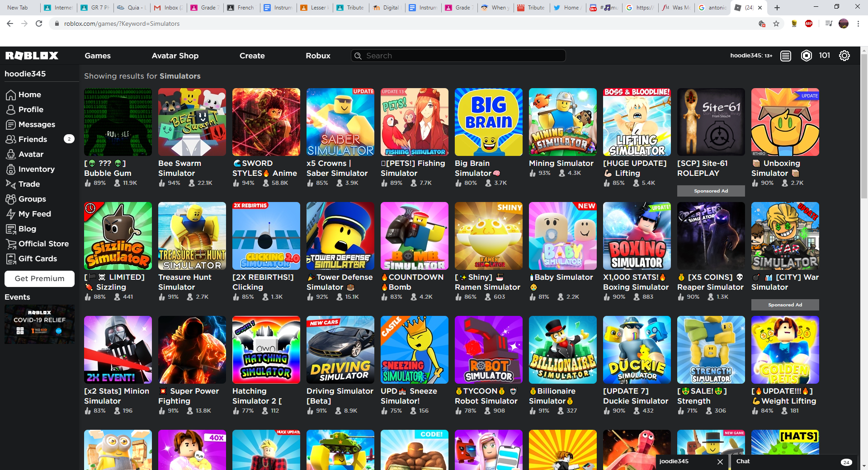This screenshot has width=868, height=470.
Task: Switch to the Inbox Gmail browser tab
Action: pos(168,8)
